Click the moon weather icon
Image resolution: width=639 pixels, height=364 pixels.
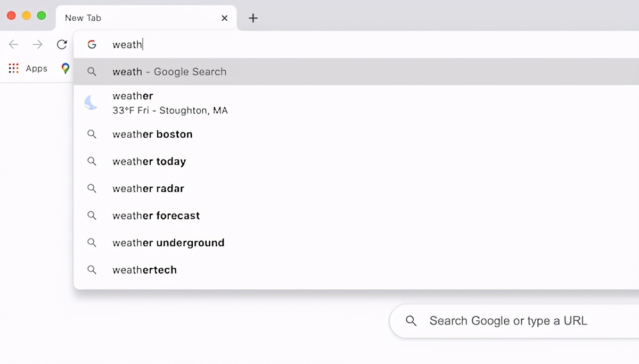coord(92,103)
